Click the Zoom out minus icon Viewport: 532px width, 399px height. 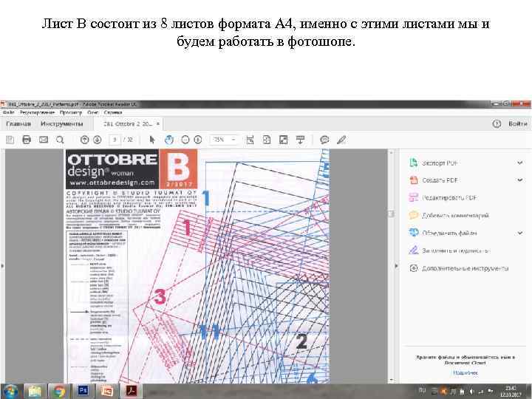click(185, 140)
